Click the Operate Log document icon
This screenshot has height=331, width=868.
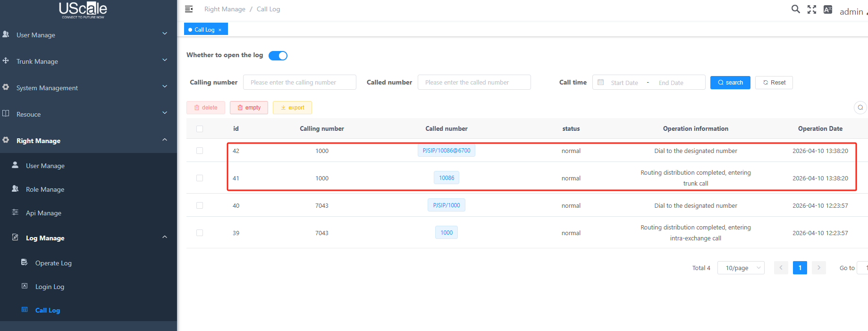[x=25, y=262]
